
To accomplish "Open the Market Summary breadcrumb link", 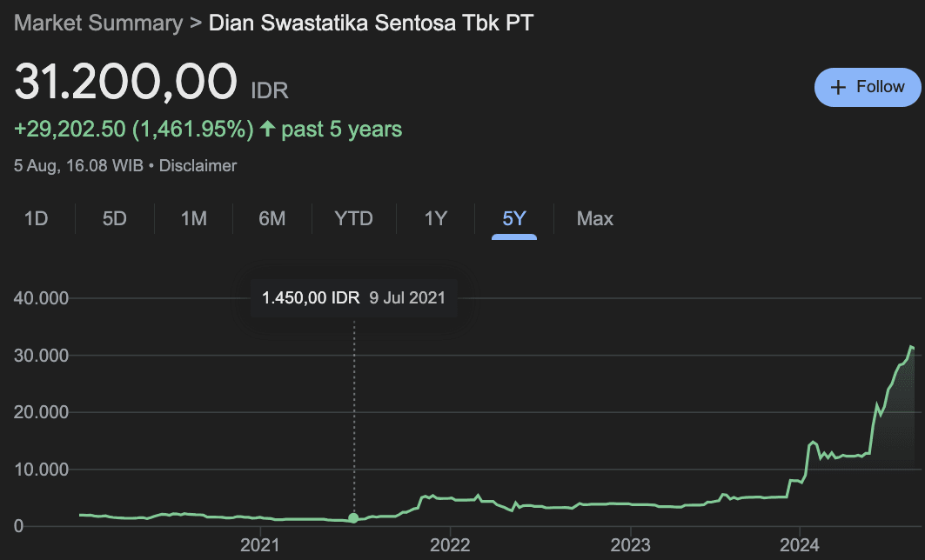I will [97, 23].
